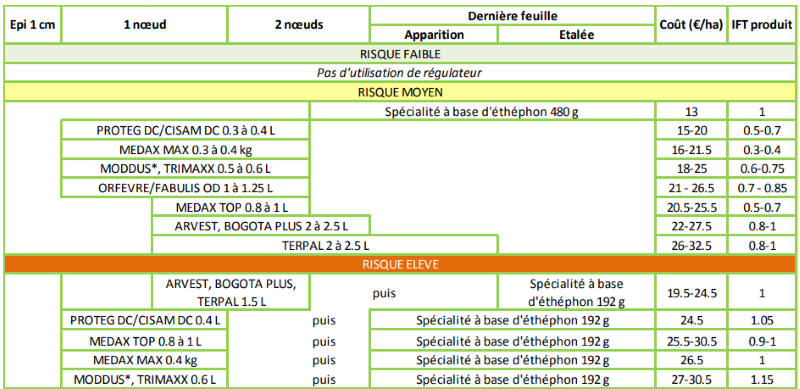Click IFT '0.8-1' in the 22-27.5 row
Image resolution: width=800 pixels, height=389 pixels.
[x=762, y=226]
